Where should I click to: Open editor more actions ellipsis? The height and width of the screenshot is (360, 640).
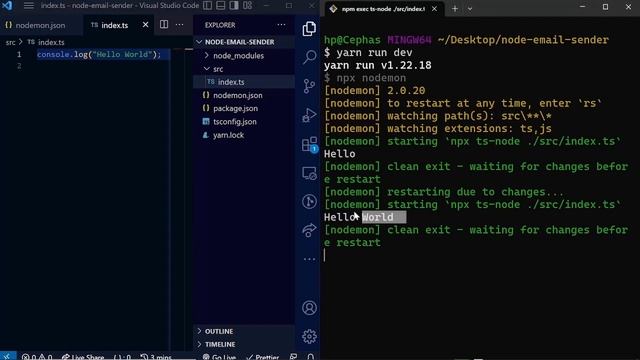tap(179, 24)
